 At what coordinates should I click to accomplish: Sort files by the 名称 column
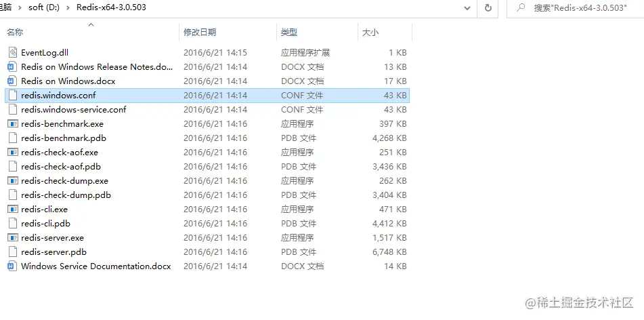point(15,32)
